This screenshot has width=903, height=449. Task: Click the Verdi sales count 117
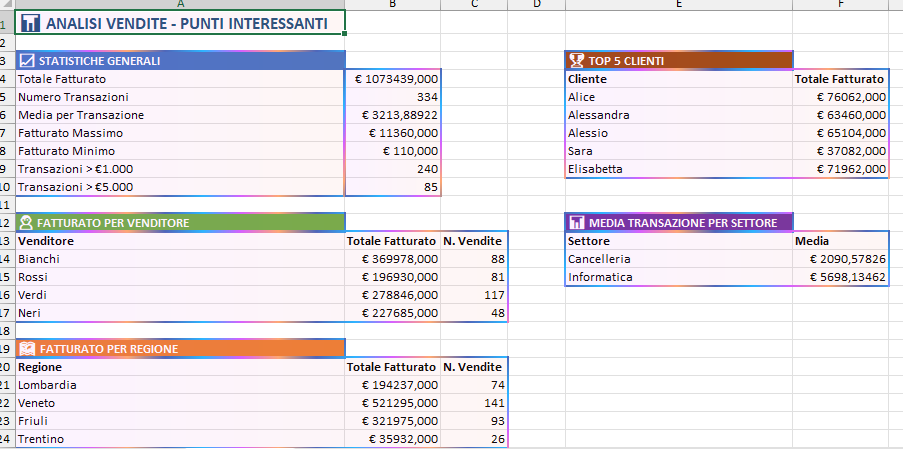[x=474, y=295]
